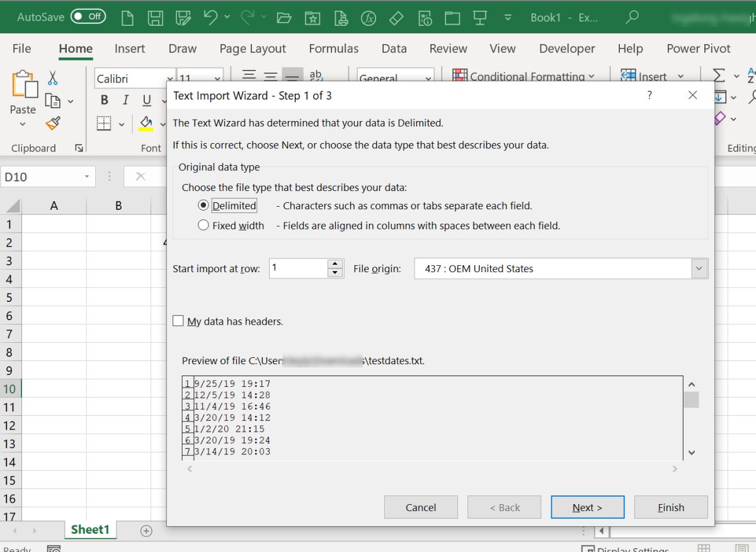Click the presentation screen icon in title bar
This screenshot has width=756, height=552.
481,18
